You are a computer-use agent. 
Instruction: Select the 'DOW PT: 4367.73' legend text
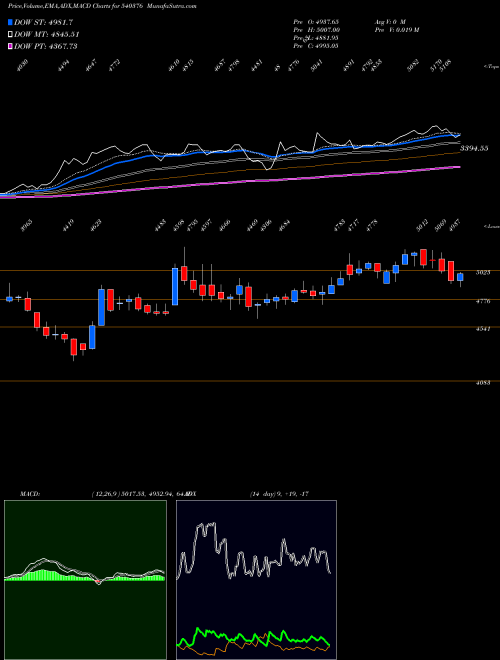pyautogui.click(x=45, y=46)
